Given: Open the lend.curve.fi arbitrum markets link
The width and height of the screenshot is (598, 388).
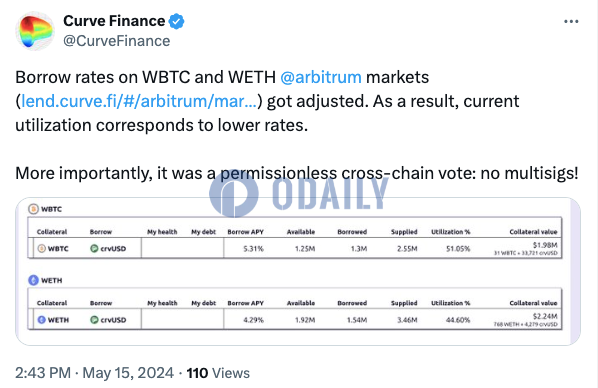Looking at the screenshot, I should 139,101.
